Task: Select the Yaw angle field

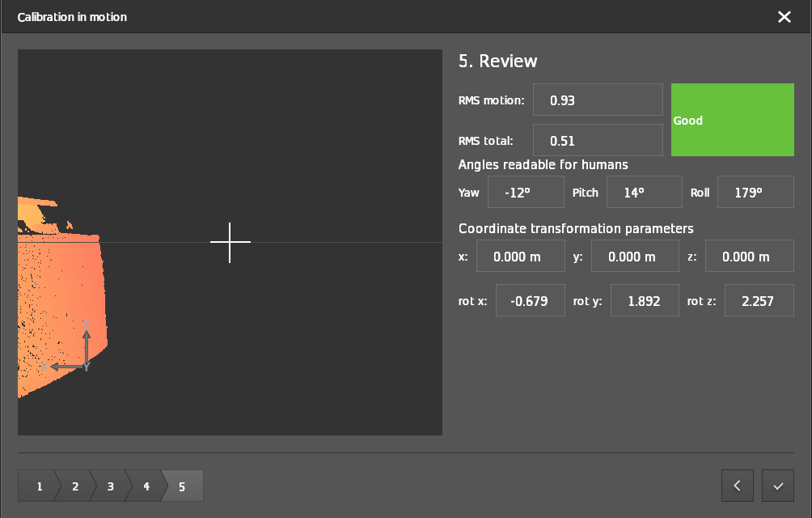Action: [x=526, y=193]
